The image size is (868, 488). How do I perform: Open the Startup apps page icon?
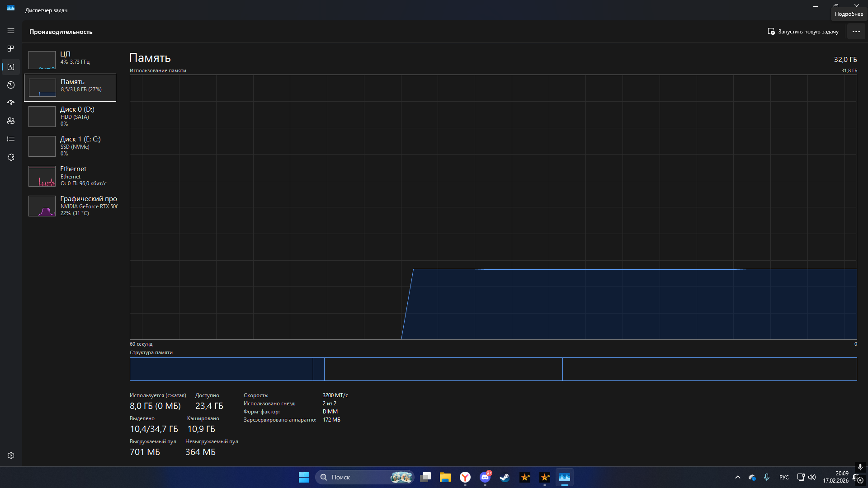pos(11,103)
